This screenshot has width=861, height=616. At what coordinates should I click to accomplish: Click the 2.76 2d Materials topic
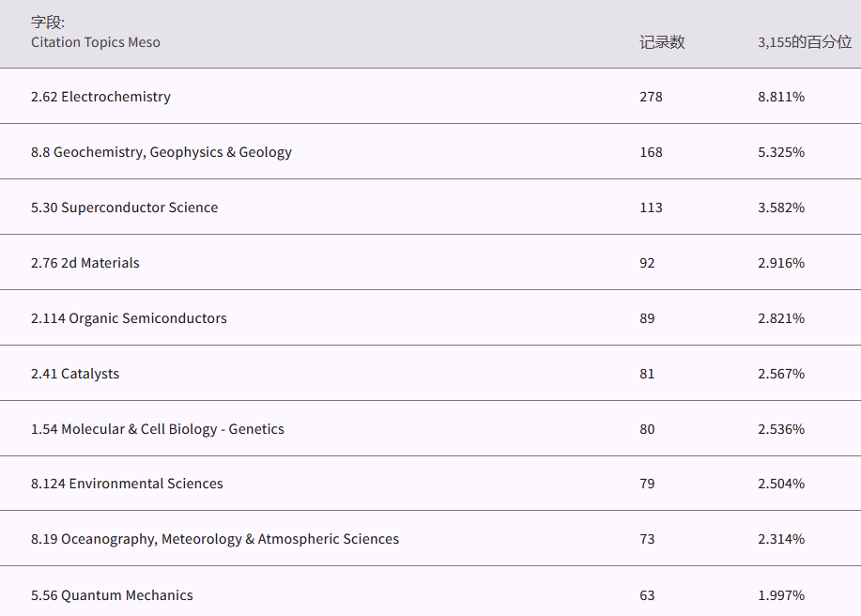pos(85,263)
